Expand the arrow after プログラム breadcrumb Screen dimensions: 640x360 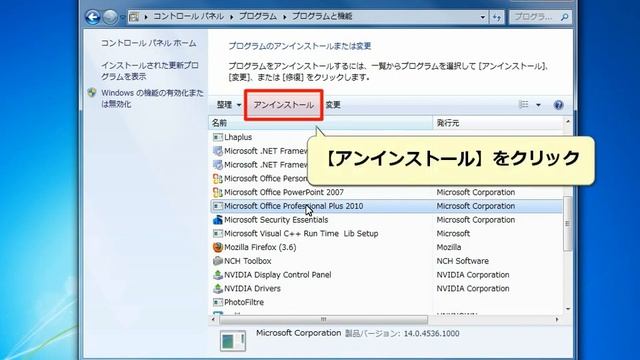(x=284, y=17)
